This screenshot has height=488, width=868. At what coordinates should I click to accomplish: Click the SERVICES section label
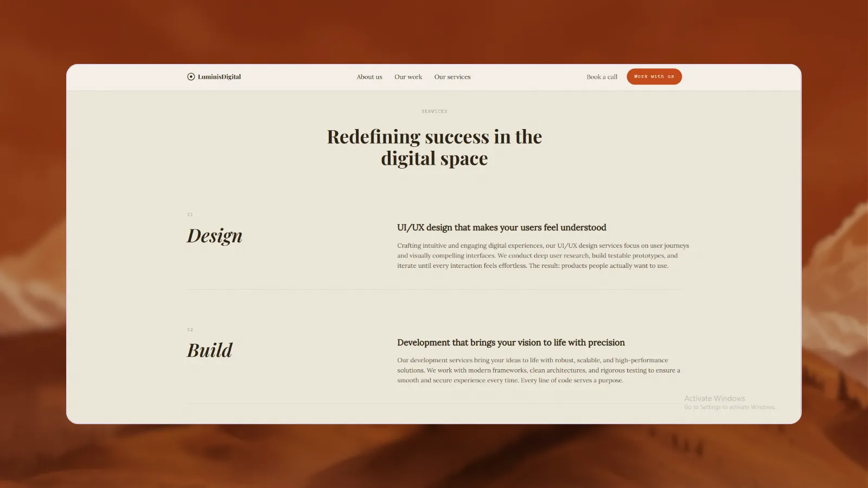tap(434, 111)
